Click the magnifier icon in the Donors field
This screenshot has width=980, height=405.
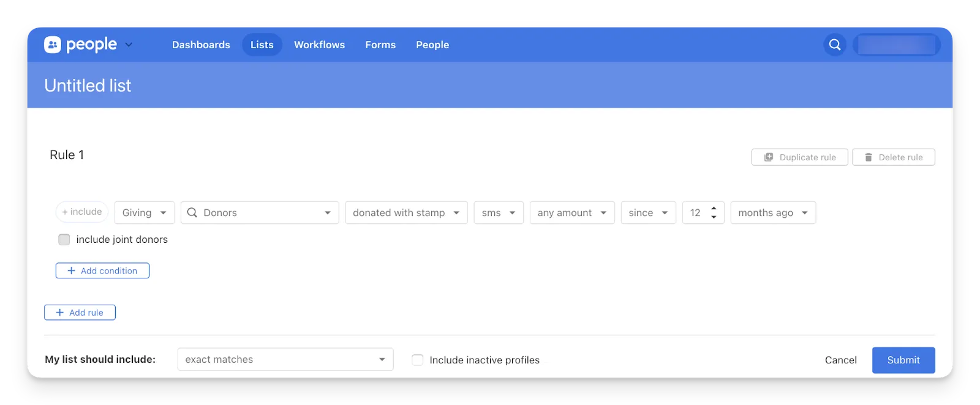(x=192, y=213)
